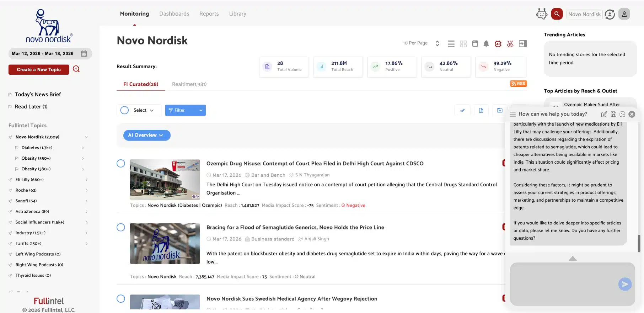Switch to grid view layout

[x=463, y=44]
